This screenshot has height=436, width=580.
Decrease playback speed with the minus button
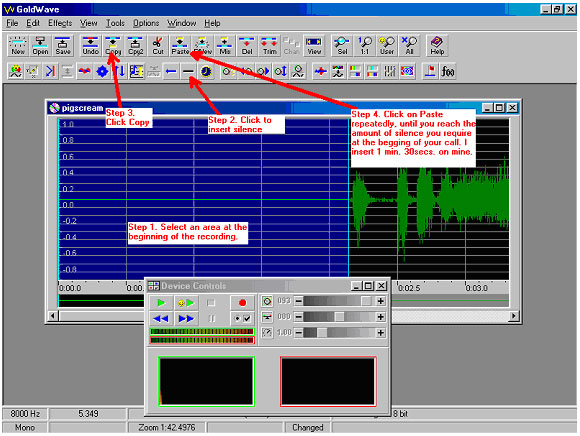(299, 333)
